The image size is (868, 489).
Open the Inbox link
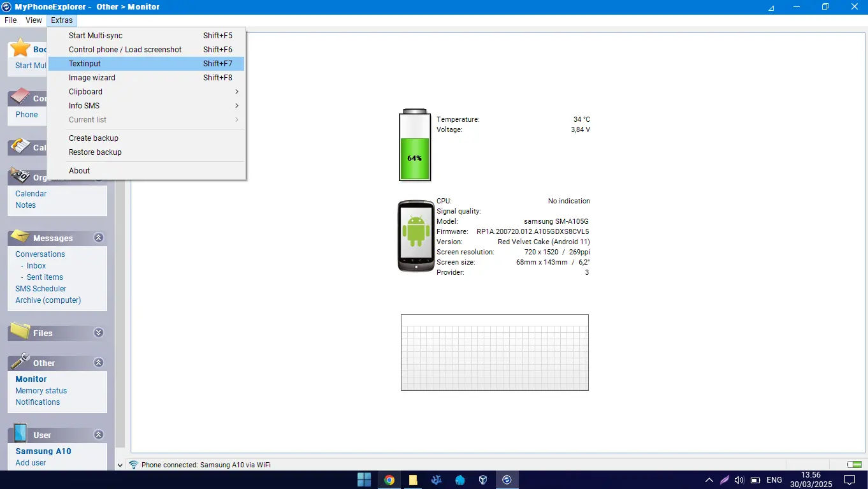click(x=36, y=266)
